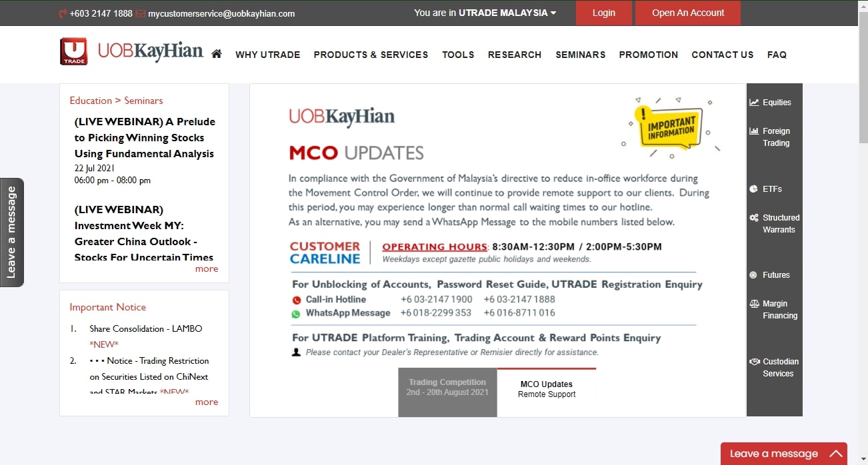The image size is (868, 465).
Task: Click the Call-in Hotline red phone icon
Action: click(x=297, y=300)
